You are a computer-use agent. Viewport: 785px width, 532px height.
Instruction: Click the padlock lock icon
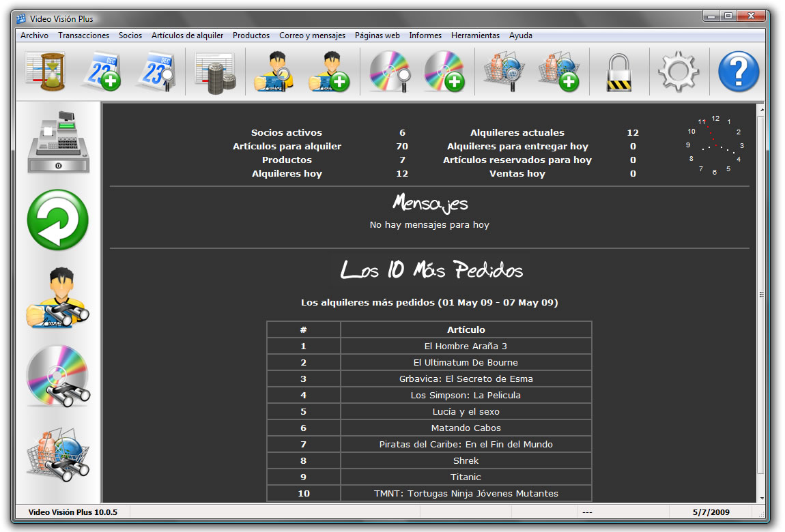(x=619, y=73)
